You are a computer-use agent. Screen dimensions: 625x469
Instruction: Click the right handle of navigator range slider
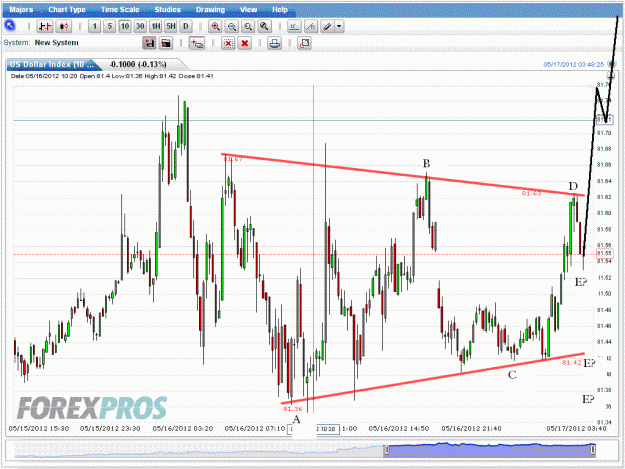pos(593,450)
